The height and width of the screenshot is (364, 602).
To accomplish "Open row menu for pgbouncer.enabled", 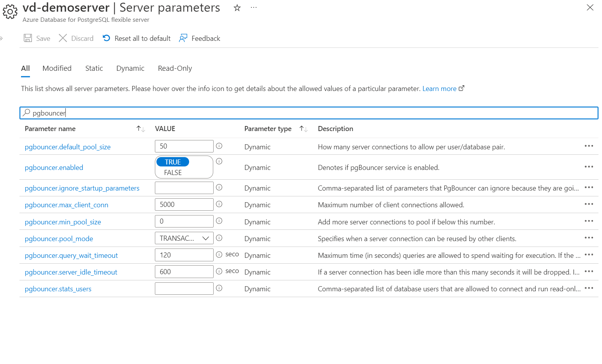I will pos(589,166).
